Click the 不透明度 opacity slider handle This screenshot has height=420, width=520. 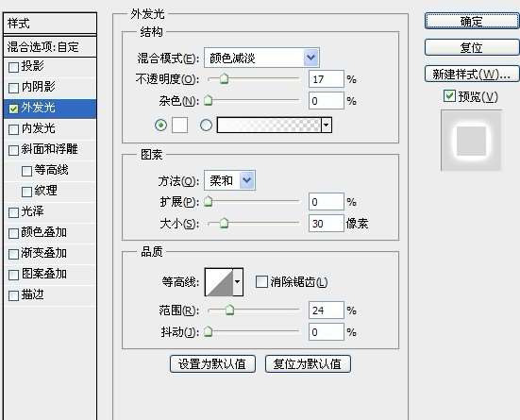(x=225, y=79)
